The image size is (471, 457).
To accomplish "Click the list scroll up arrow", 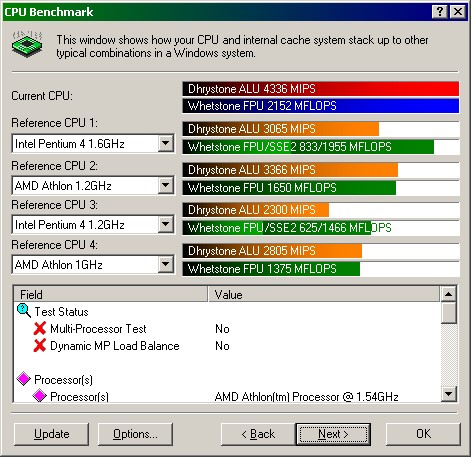I will click(x=448, y=294).
